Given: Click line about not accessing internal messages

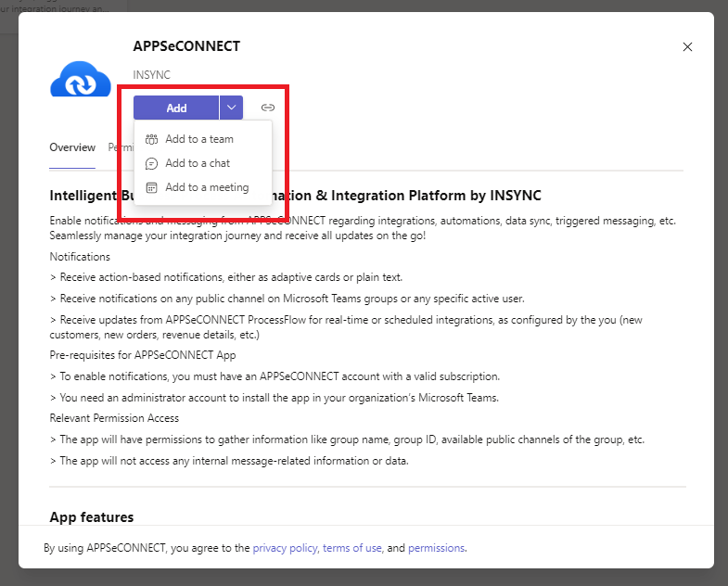Looking at the screenshot, I should click(229, 461).
